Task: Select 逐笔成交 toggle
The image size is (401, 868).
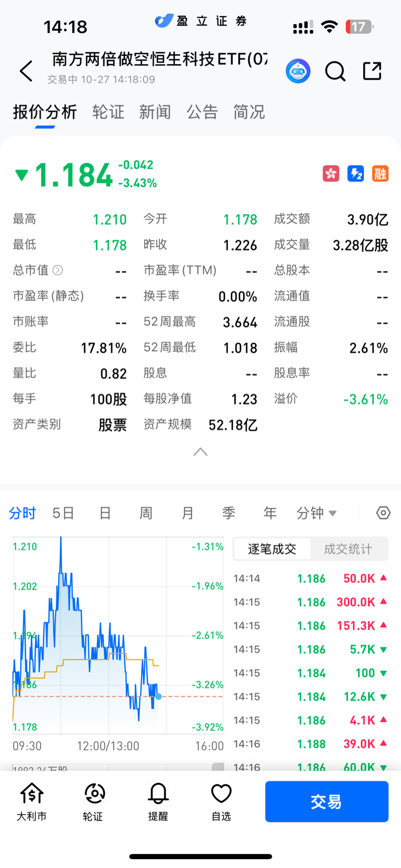Action: 272,549
